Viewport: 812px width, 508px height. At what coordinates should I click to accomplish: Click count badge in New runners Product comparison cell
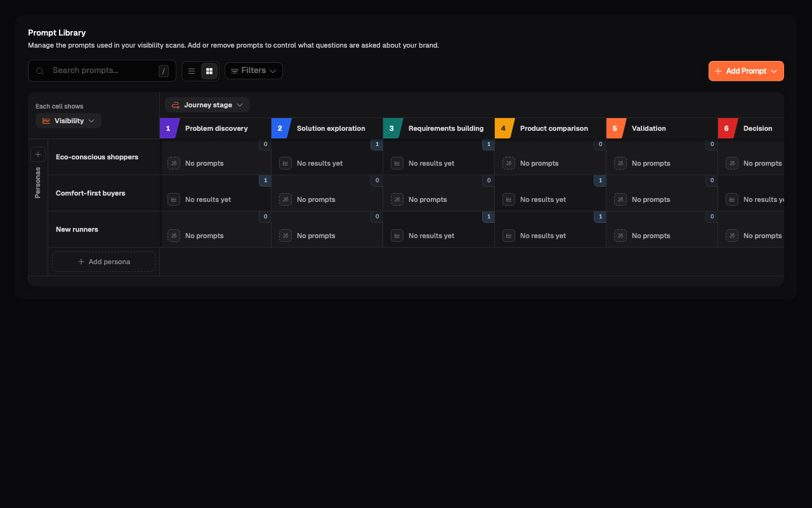point(600,217)
